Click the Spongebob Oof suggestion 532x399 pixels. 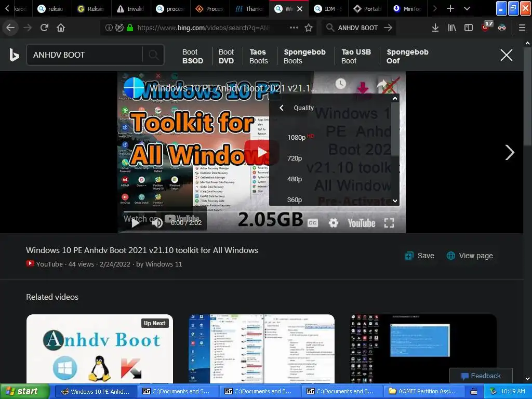407,56
